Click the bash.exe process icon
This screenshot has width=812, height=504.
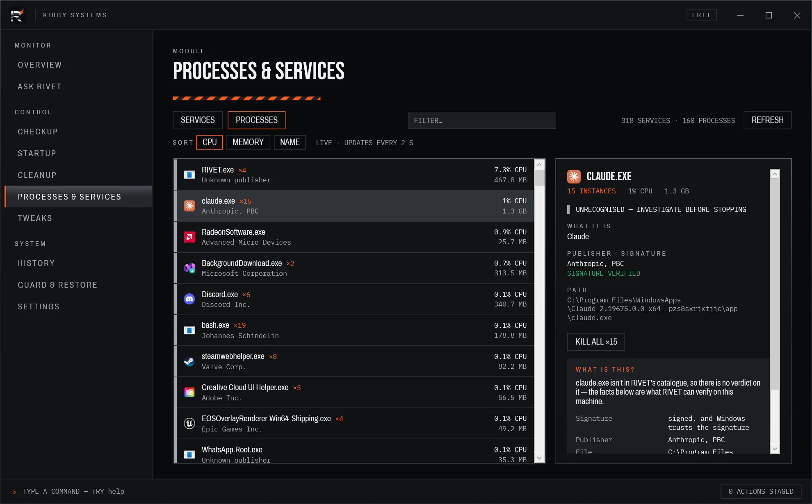(189, 330)
